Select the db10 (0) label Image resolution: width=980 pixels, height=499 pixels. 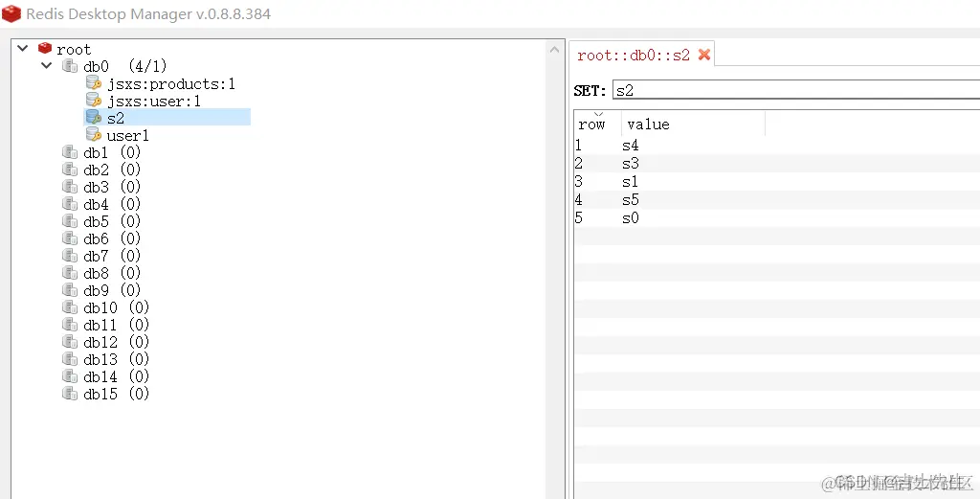pyautogui.click(x=116, y=307)
